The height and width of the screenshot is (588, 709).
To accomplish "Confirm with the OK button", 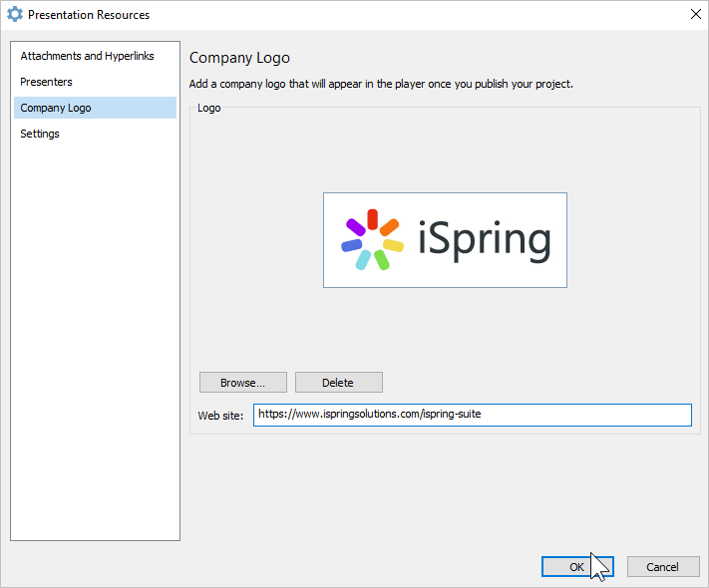I will pos(577,567).
